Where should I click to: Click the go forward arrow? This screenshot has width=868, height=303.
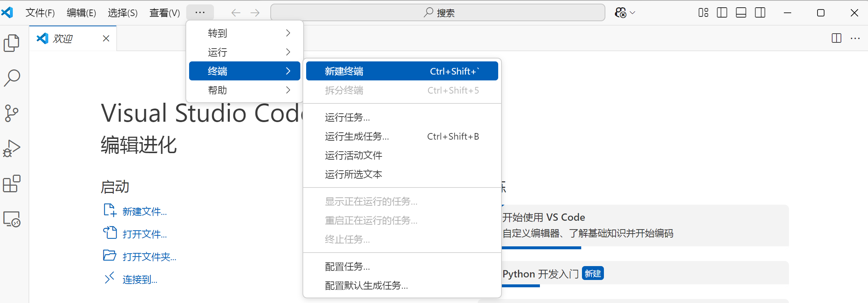coord(255,13)
